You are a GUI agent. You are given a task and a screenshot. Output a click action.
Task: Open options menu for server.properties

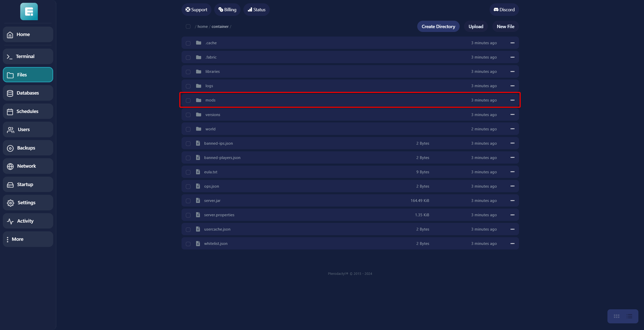click(512, 215)
